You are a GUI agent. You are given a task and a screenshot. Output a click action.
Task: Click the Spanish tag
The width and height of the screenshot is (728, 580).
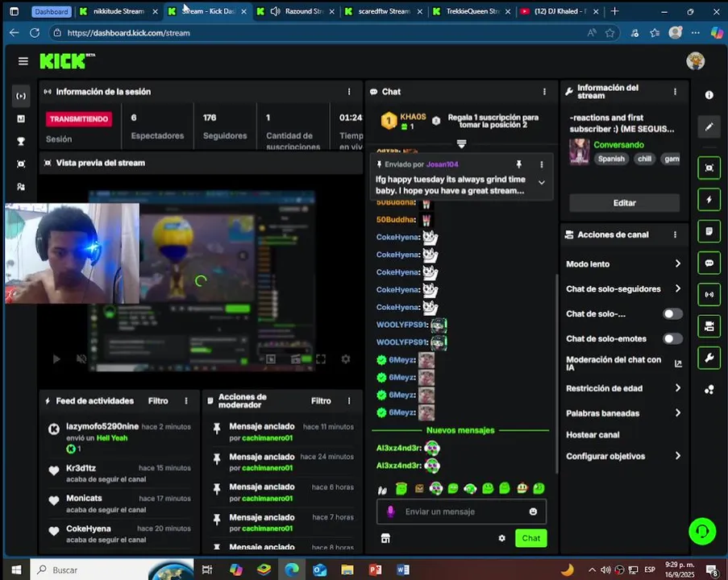click(611, 159)
